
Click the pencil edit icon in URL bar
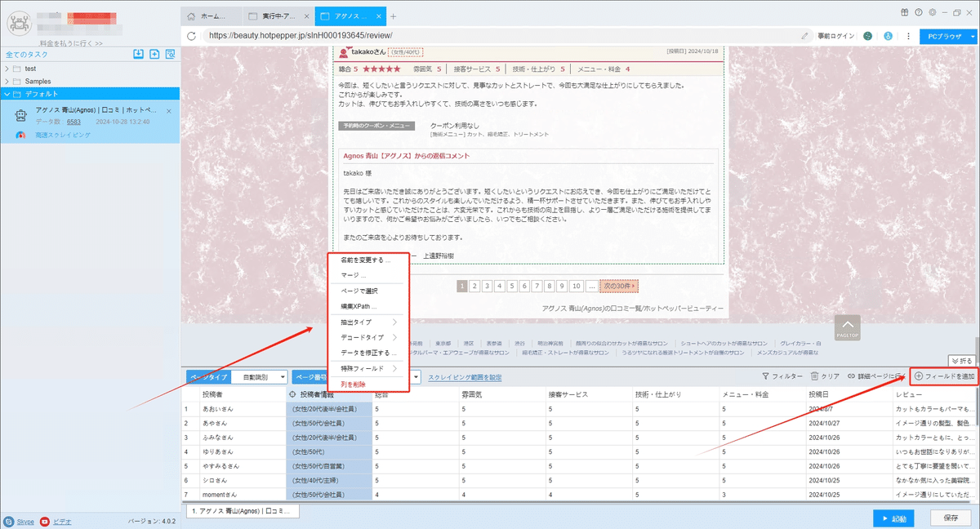pyautogui.click(x=805, y=36)
